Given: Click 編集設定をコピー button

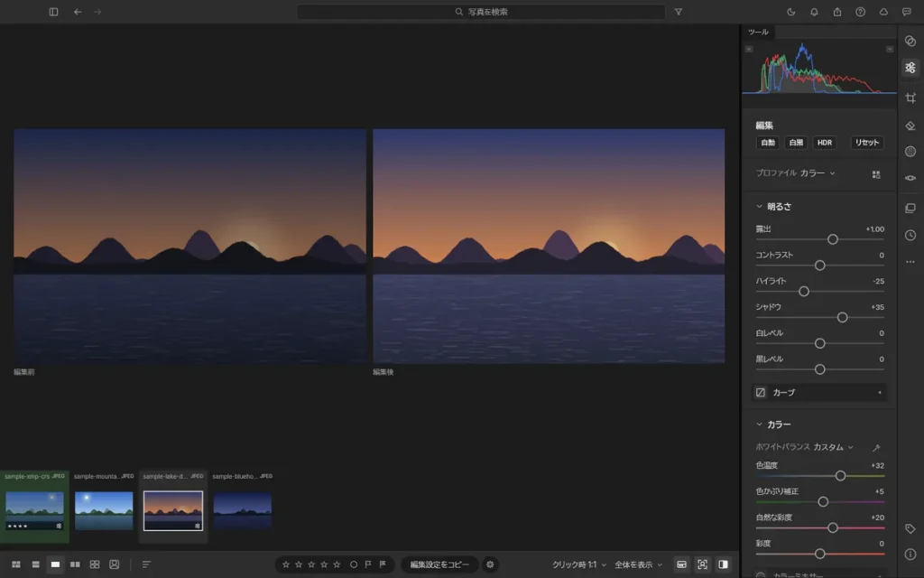Looking at the screenshot, I should tap(439, 564).
